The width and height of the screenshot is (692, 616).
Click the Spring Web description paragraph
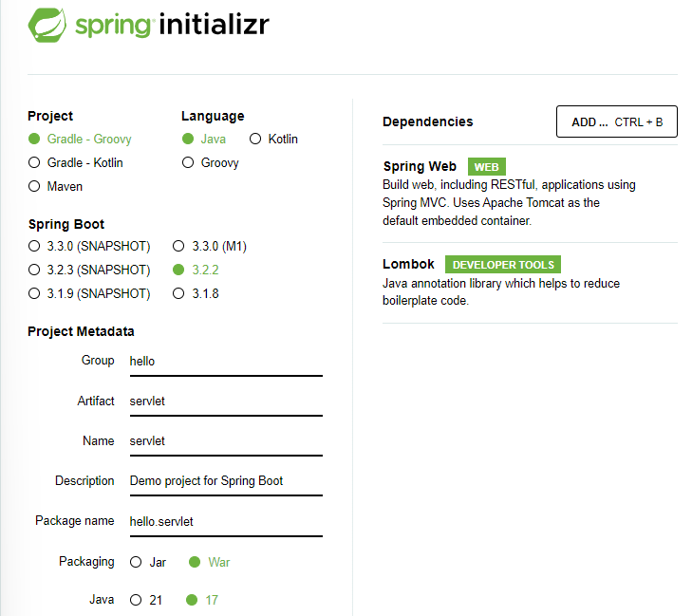point(509,202)
